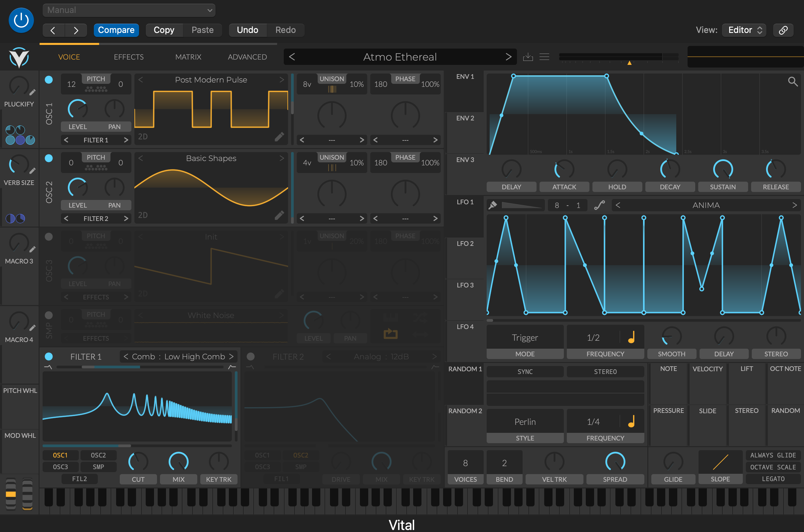
Task: Open the MATRIX tab
Action: pyautogui.click(x=188, y=57)
